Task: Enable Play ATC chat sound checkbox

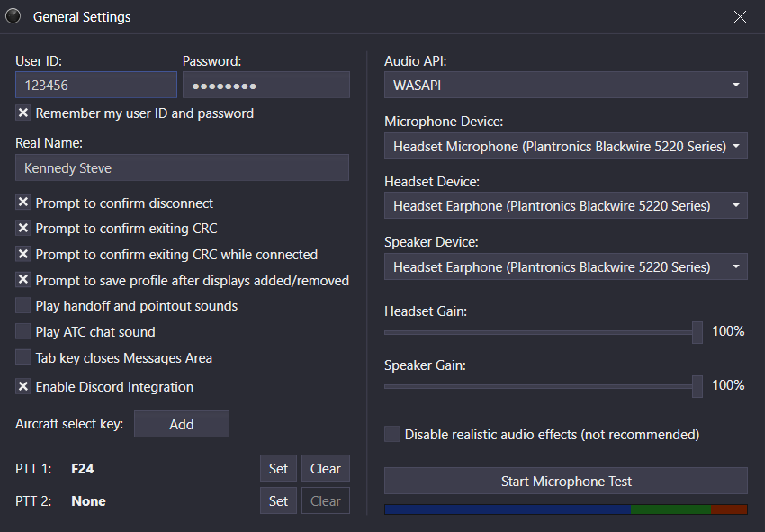Action: [23, 332]
